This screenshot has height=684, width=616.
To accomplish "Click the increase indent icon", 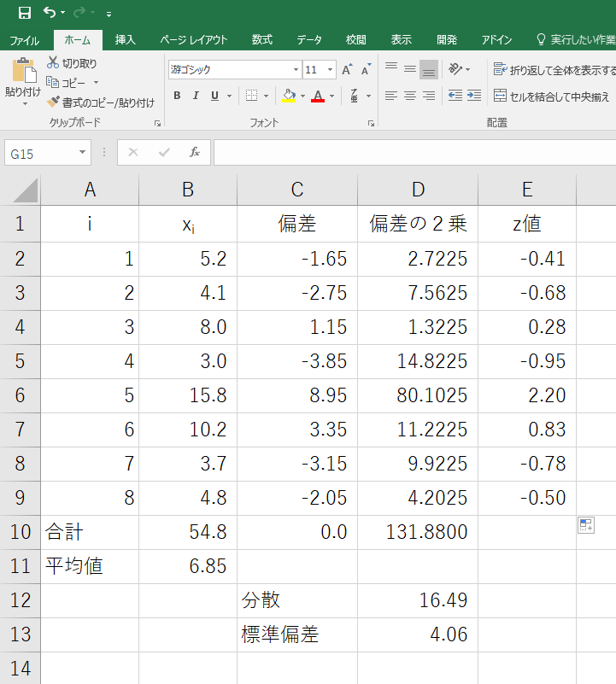I will tap(474, 96).
